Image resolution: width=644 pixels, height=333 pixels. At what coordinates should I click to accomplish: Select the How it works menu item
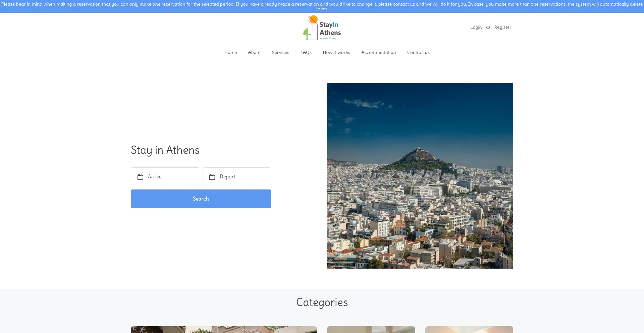pyautogui.click(x=336, y=52)
